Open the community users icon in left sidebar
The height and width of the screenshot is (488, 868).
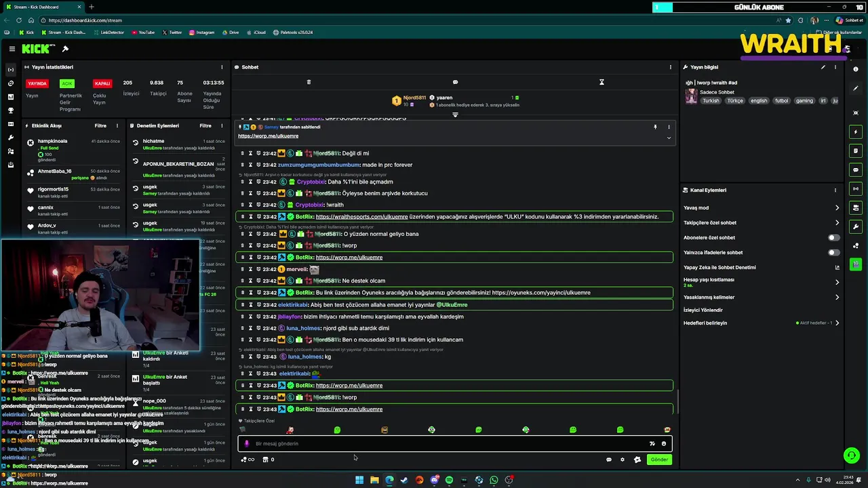click(x=11, y=151)
